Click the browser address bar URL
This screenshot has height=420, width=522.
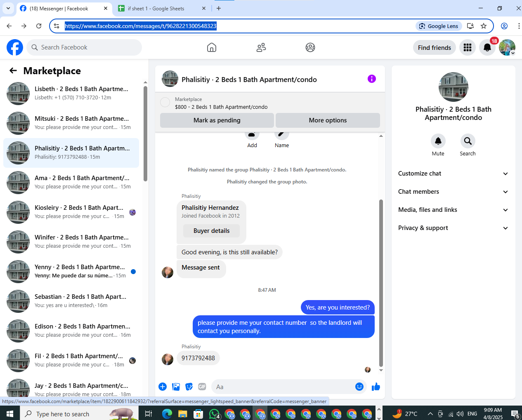pos(141,26)
